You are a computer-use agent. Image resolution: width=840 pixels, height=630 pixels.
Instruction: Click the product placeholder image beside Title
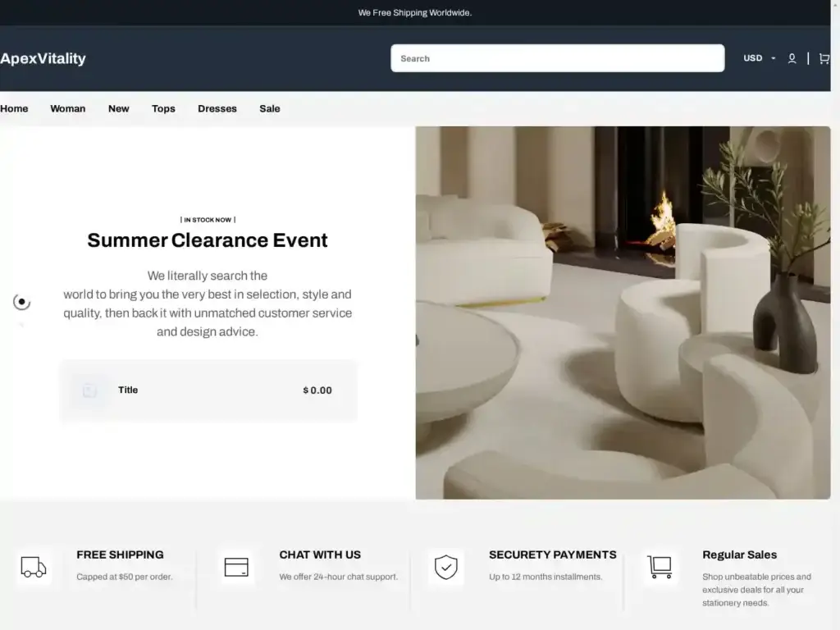89,390
